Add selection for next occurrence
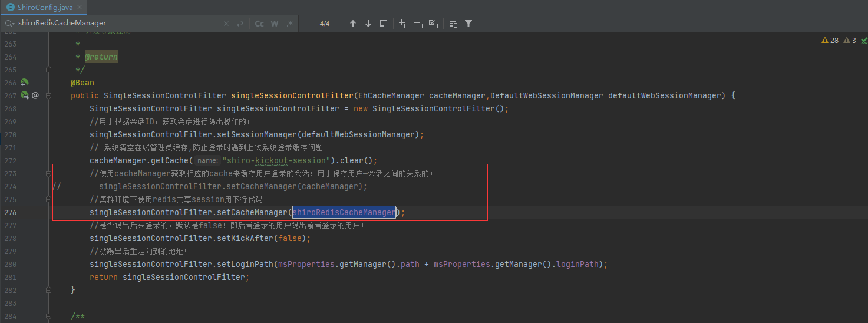The image size is (868, 323). 404,24
